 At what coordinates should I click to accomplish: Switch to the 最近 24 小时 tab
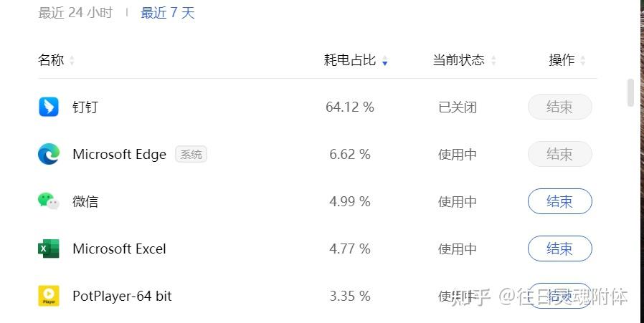coord(75,13)
